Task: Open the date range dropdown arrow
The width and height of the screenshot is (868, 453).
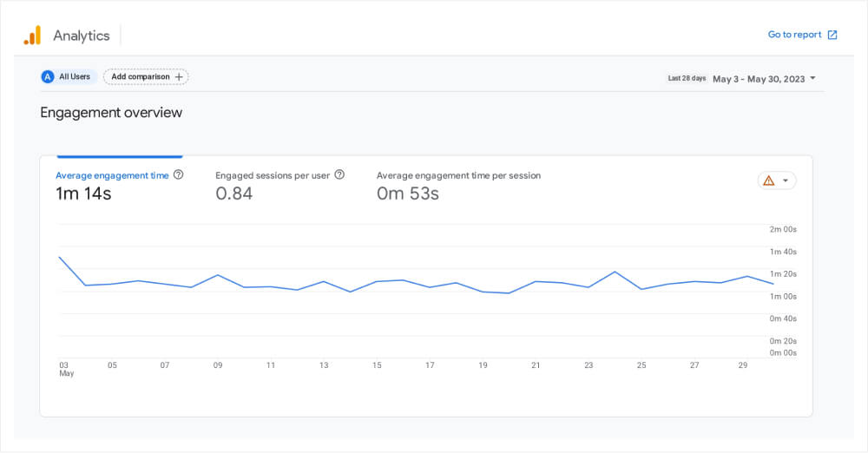Action: click(x=813, y=78)
